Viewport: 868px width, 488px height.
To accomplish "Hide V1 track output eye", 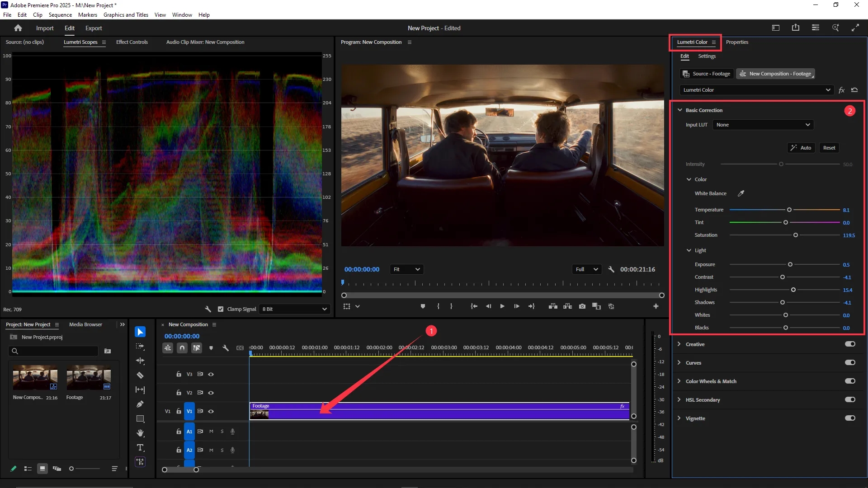I will click(211, 411).
